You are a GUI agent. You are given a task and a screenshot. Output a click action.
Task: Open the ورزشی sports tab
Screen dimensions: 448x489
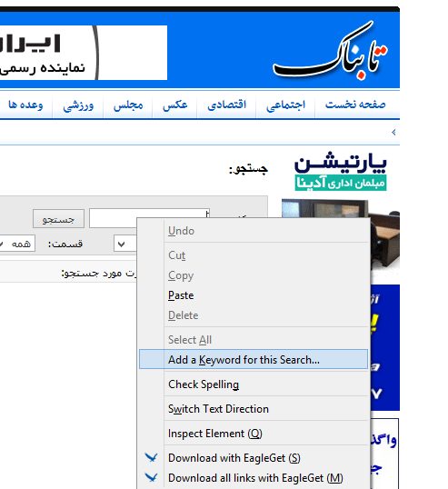78,105
